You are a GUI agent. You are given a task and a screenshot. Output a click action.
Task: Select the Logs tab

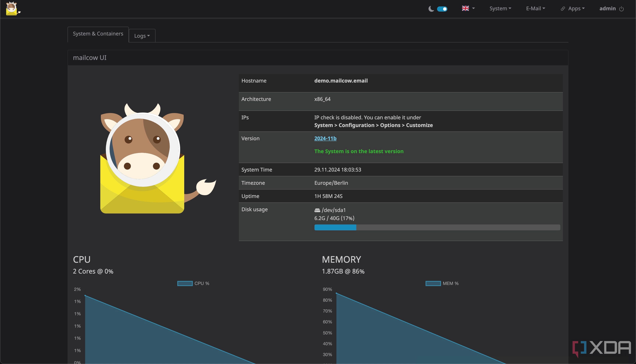142,35
